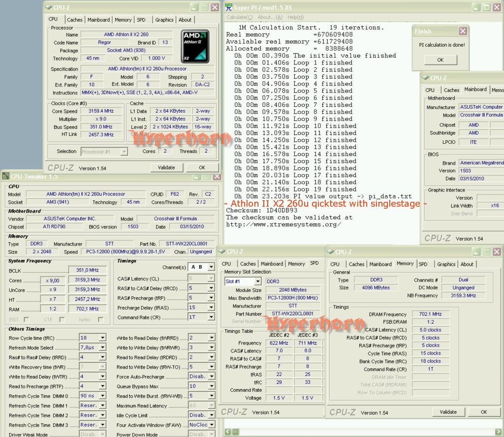Click NB Frequency value 3159.3 MHz
The height and width of the screenshot is (437, 504).
[463, 295]
